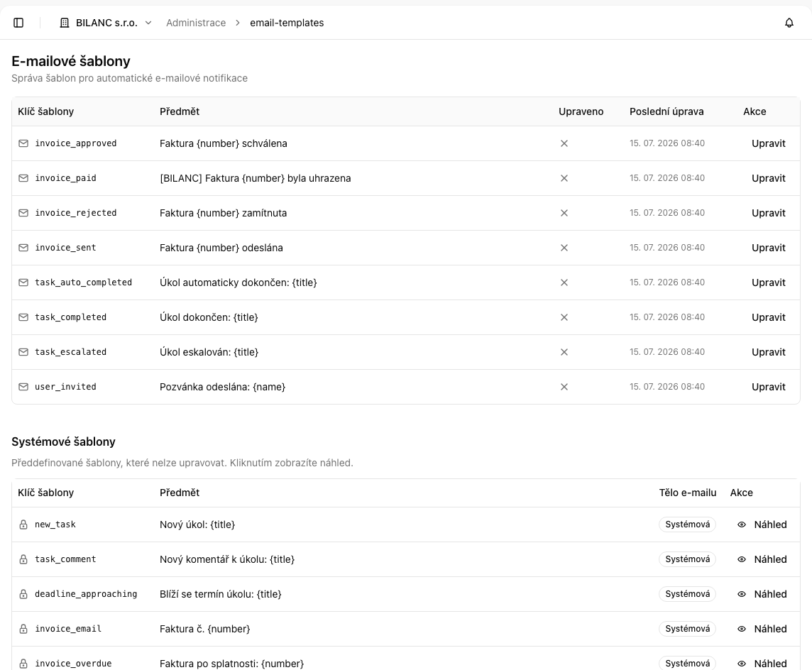Click the envelope icon for task_completed
The width and height of the screenshot is (812, 670).
(x=23, y=317)
